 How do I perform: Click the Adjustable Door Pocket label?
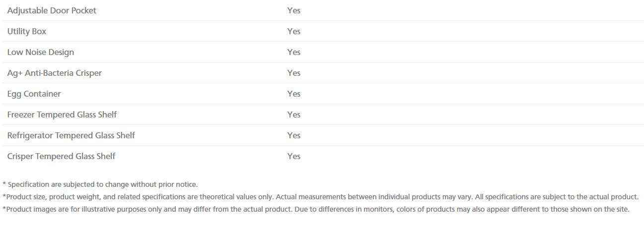point(52,10)
